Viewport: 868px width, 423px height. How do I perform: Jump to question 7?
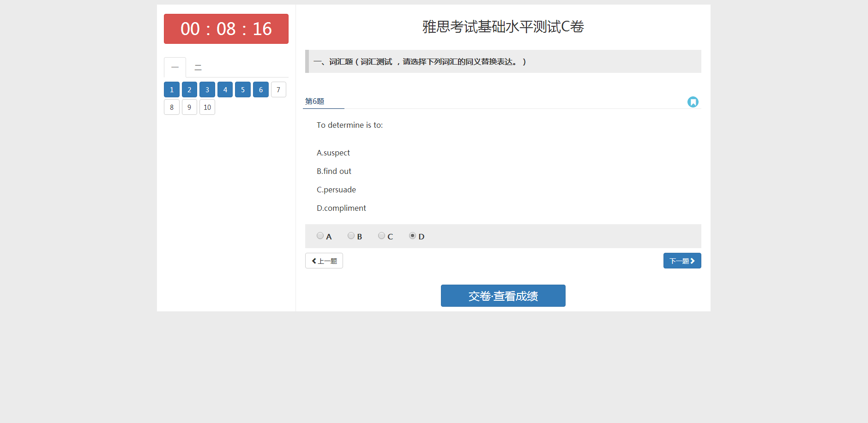click(x=278, y=89)
